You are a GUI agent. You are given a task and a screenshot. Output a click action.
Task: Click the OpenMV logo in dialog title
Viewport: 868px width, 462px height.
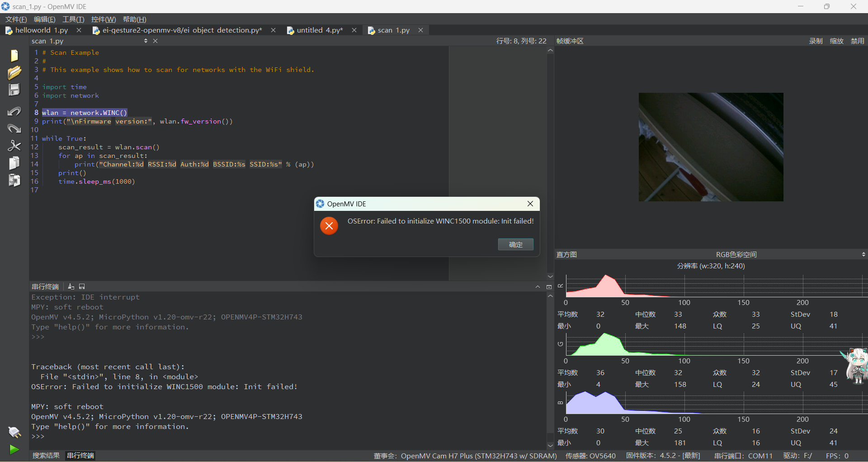320,204
